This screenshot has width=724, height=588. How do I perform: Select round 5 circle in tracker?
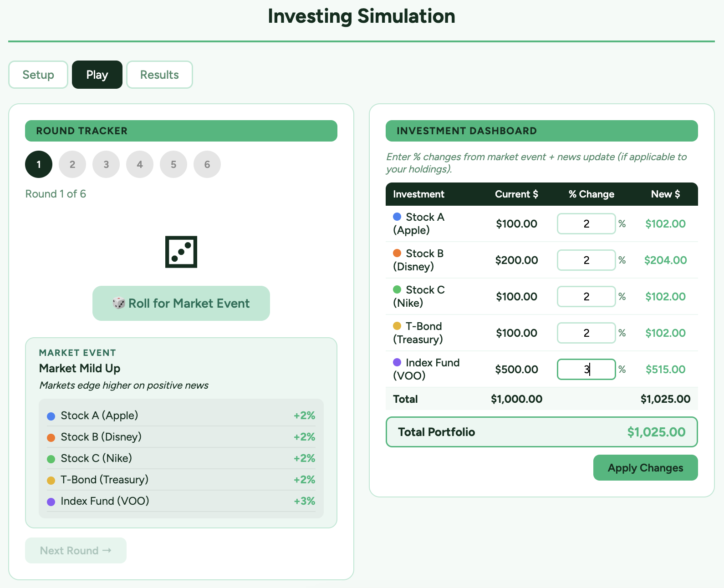(x=173, y=164)
